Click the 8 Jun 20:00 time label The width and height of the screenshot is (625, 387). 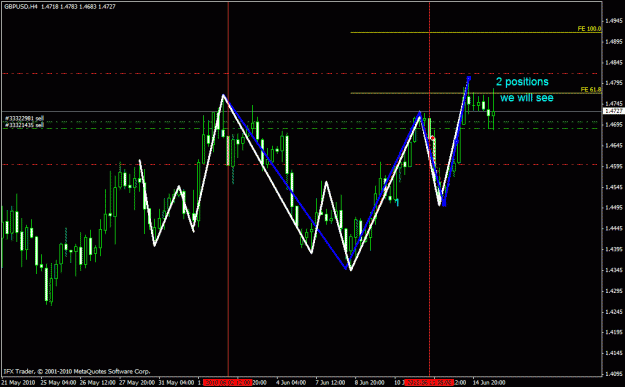[x=369, y=383]
